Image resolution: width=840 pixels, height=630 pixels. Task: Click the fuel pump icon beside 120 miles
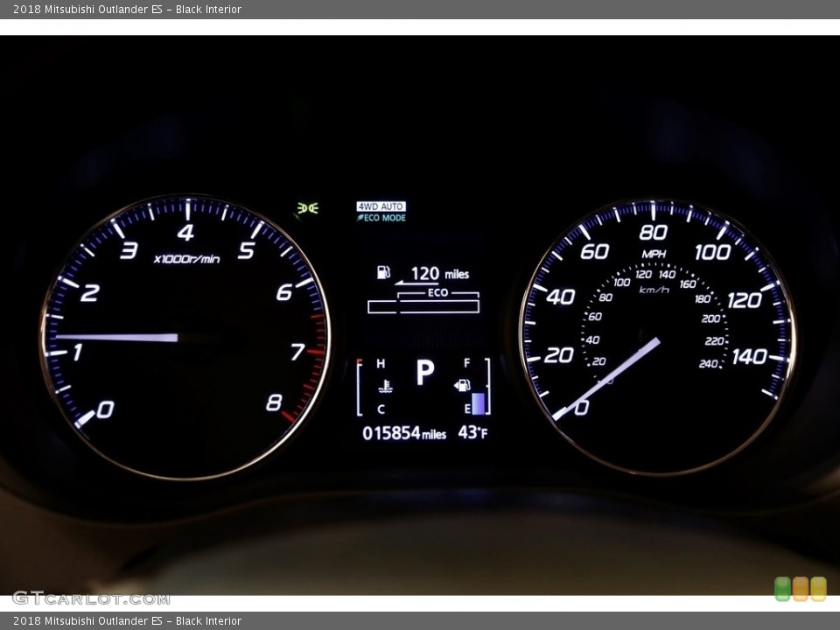383,272
